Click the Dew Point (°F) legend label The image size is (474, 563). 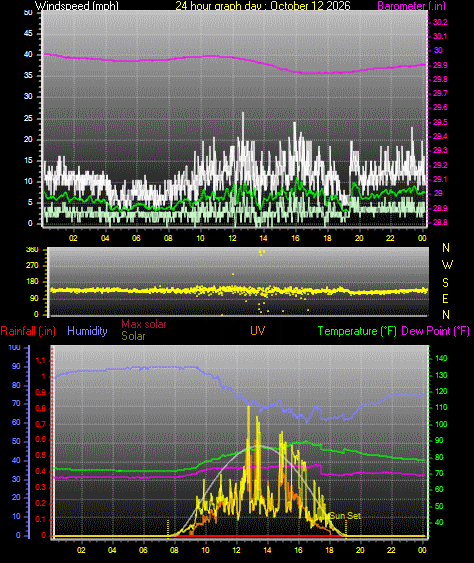point(435,331)
